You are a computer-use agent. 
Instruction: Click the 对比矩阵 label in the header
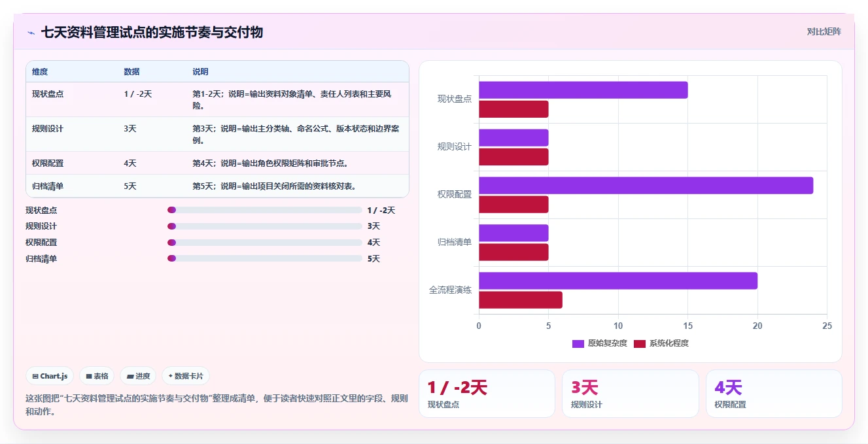pos(824,31)
